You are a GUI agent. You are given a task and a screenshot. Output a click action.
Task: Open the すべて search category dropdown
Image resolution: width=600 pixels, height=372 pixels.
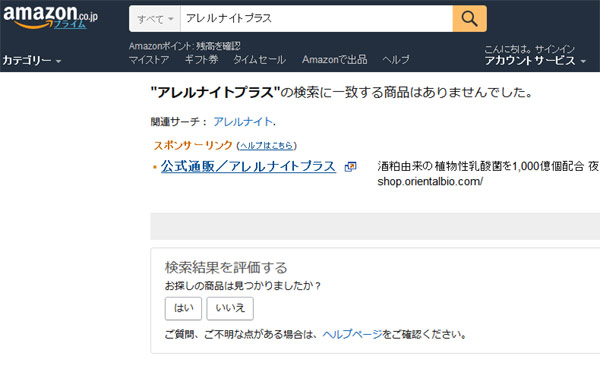click(x=155, y=18)
